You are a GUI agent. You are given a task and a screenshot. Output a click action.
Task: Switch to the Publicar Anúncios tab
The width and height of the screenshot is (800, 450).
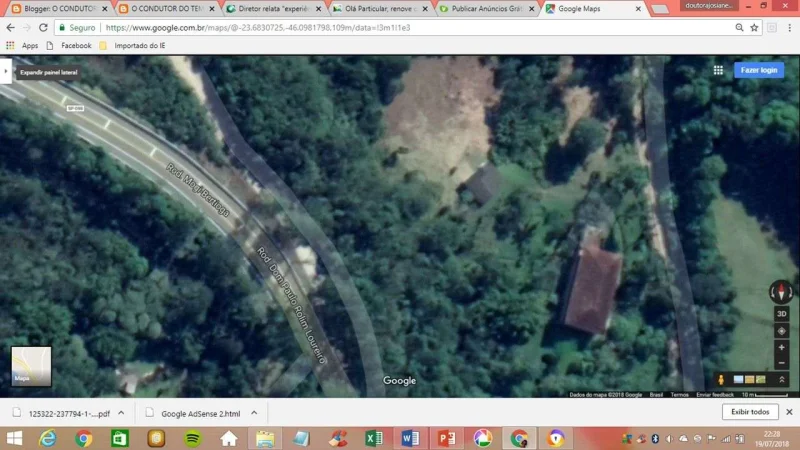point(487,9)
